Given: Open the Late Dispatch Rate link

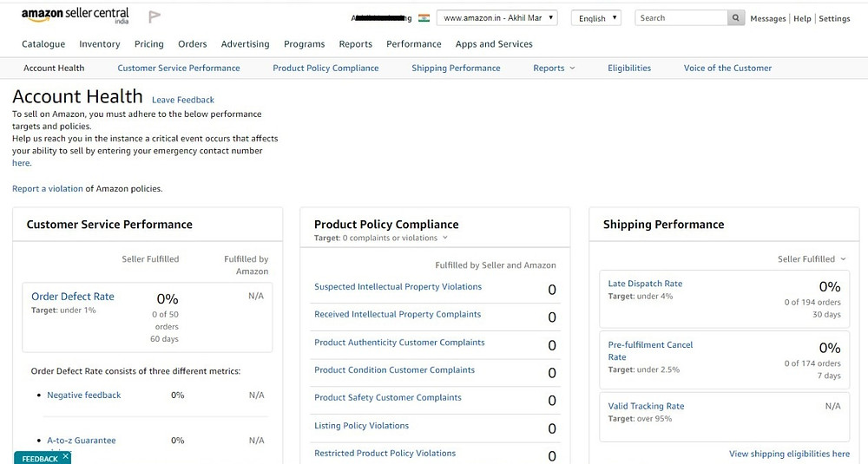Looking at the screenshot, I should (x=645, y=284).
